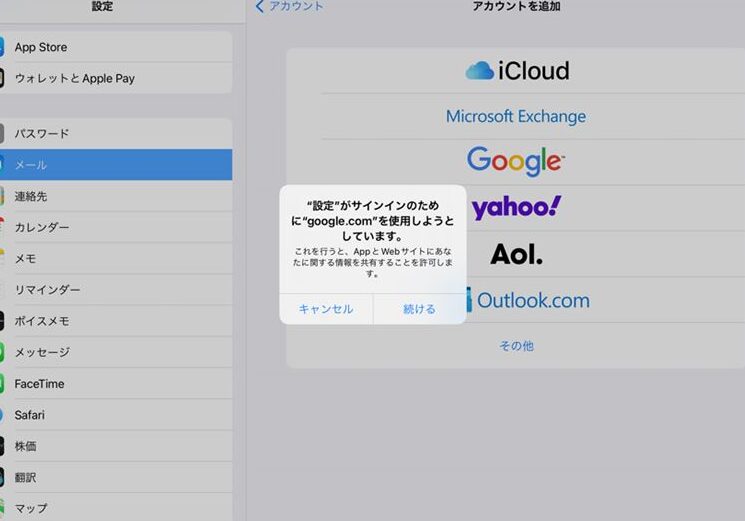This screenshot has width=745, height=521.
Task: Select the メール settings row
Action: (x=116, y=165)
